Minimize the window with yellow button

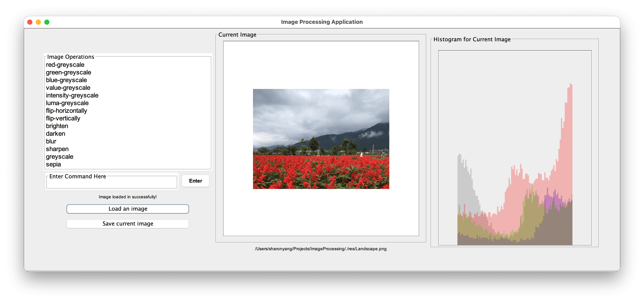[38, 22]
